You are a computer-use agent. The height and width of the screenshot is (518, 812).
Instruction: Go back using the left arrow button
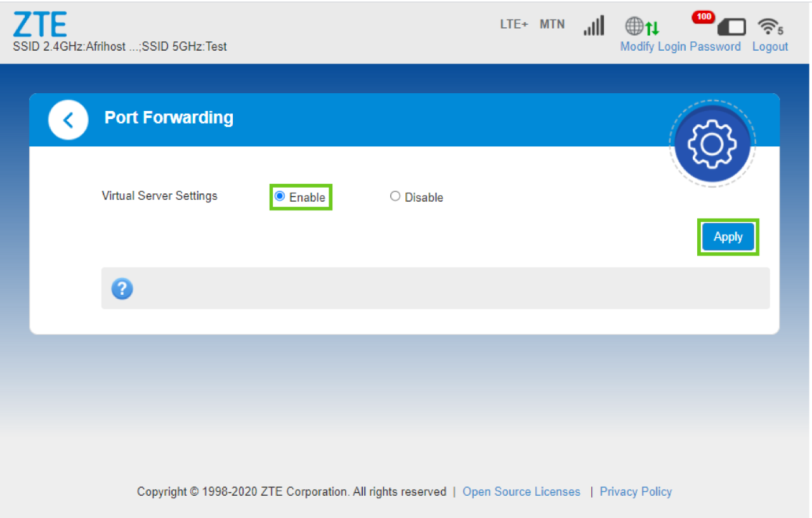[68, 119]
